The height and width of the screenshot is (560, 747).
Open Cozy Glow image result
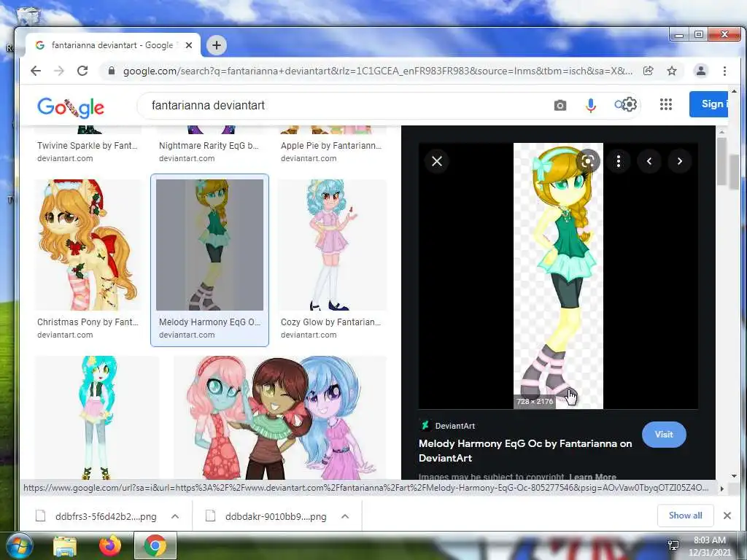click(x=332, y=245)
